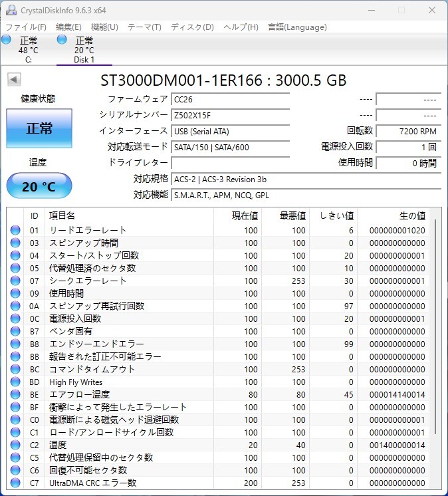Click the serial number field Z502X15F
Image resolution: width=448 pixels, height=496 pixels.
click(x=231, y=116)
